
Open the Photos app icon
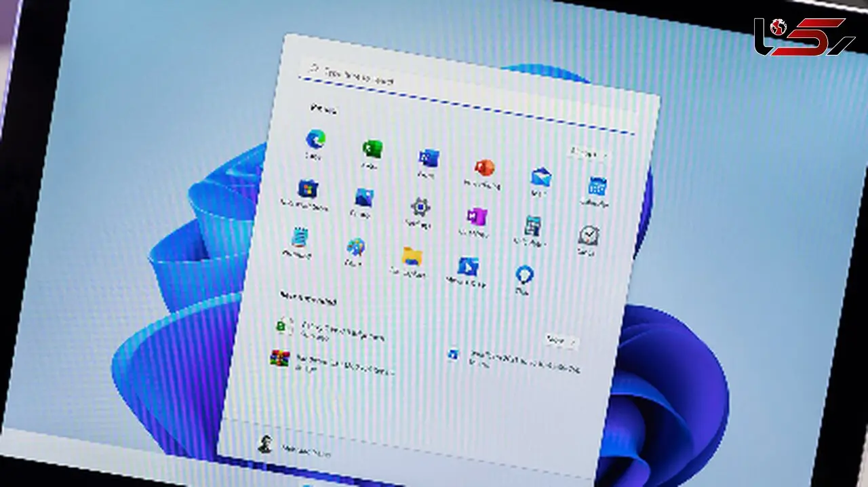pyautogui.click(x=364, y=197)
